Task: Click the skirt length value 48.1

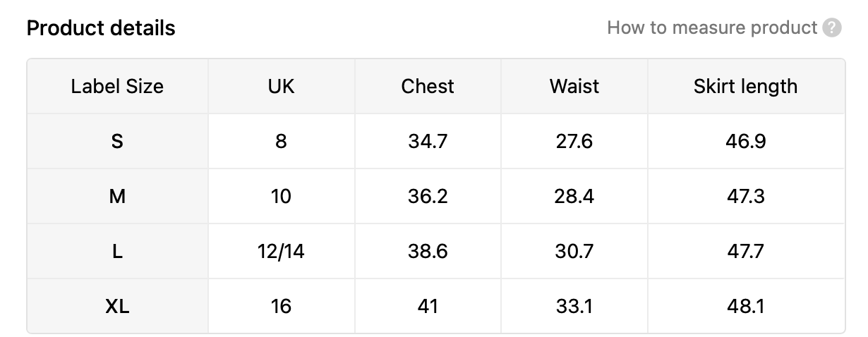Action: [745, 306]
